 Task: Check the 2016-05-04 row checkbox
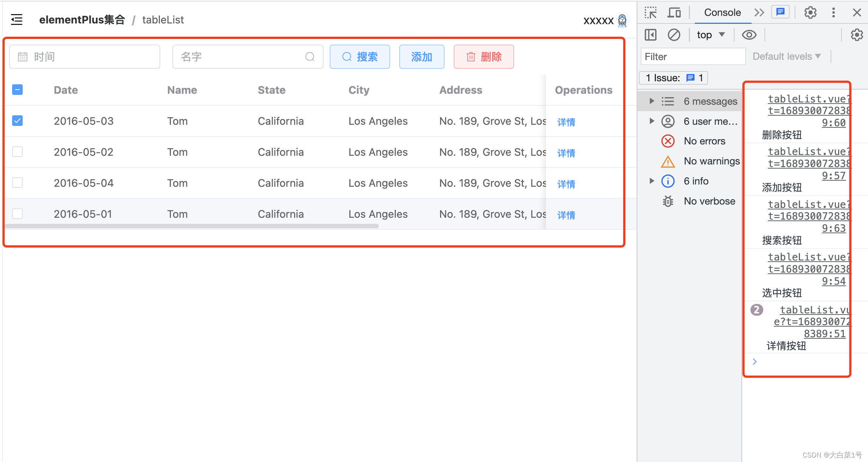[x=17, y=183]
